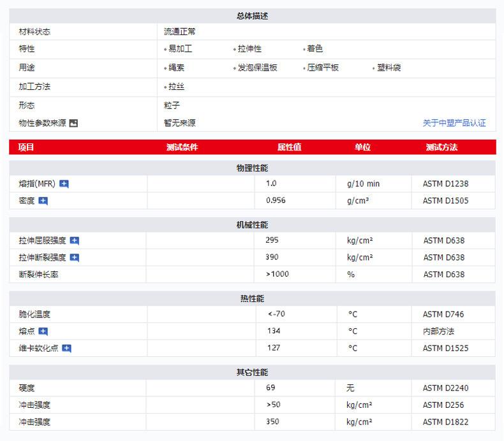The height and width of the screenshot is (441, 504).
Task: Click the ASTM D1525 test method cell
Action: point(445,349)
